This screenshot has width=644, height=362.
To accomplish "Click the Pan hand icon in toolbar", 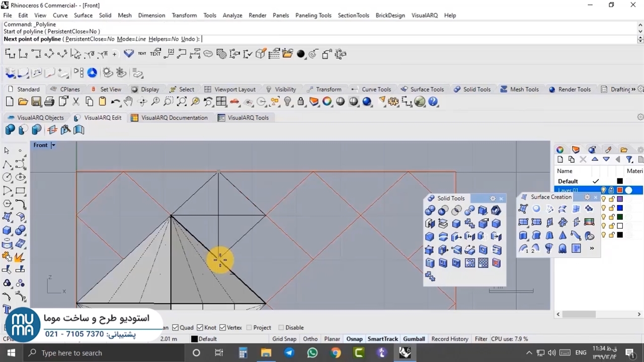I will coord(128,102).
